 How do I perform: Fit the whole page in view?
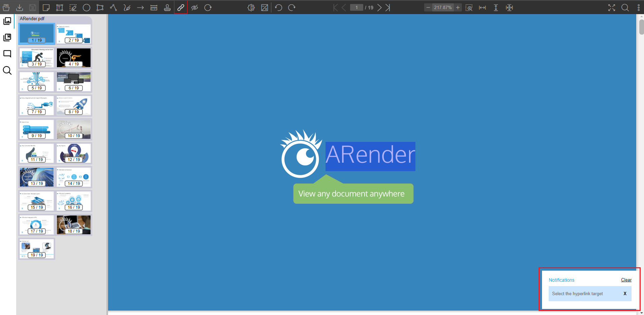[509, 7]
